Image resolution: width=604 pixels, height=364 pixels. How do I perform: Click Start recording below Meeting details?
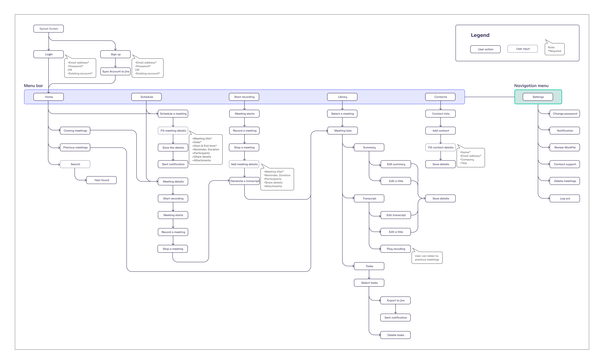pyautogui.click(x=173, y=198)
